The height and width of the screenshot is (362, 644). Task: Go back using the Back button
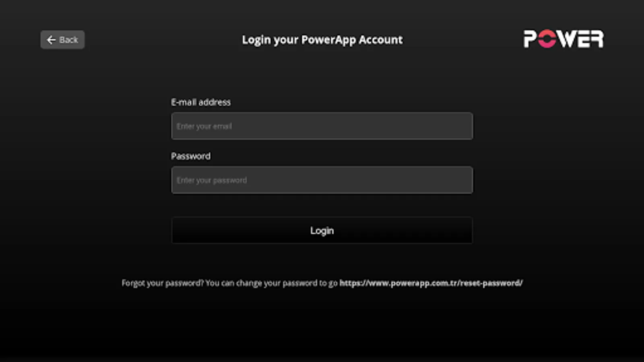click(x=62, y=40)
